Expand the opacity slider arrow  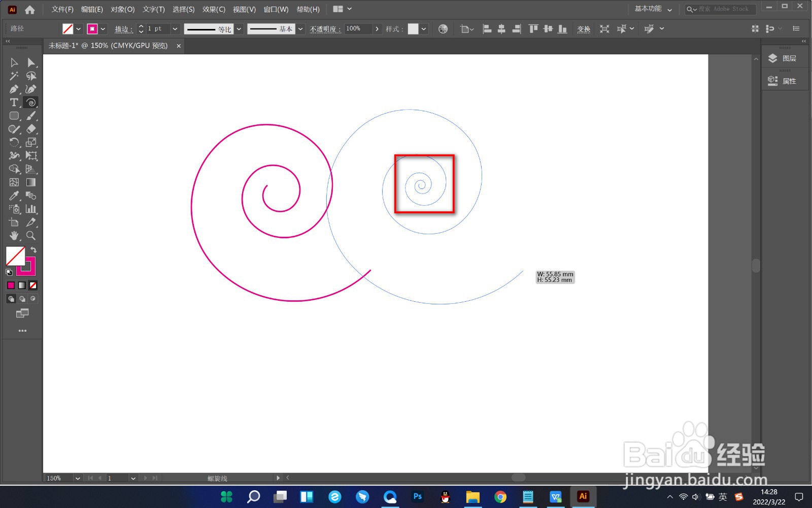pyautogui.click(x=377, y=29)
